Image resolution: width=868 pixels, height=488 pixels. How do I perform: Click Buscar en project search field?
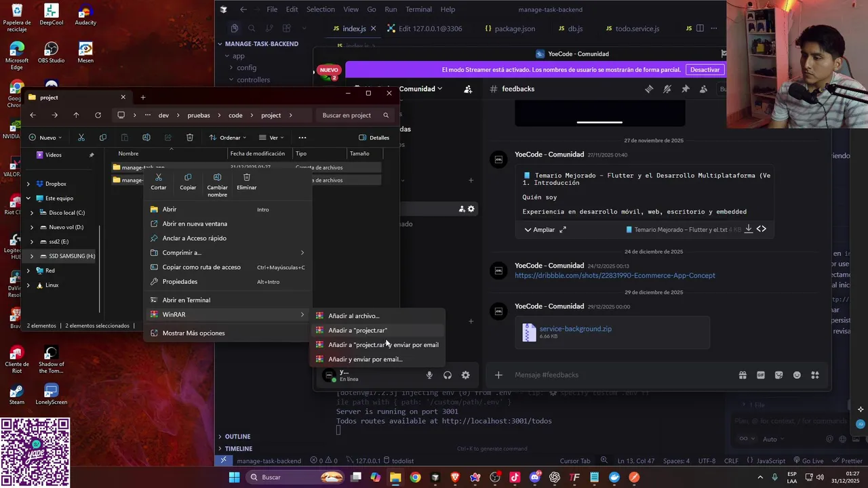pyautogui.click(x=355, y=115)
